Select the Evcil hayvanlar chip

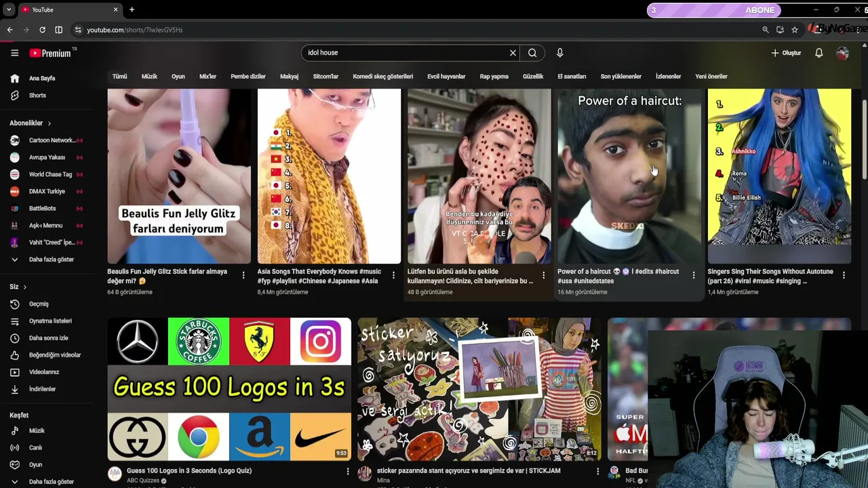coord(446,77)
